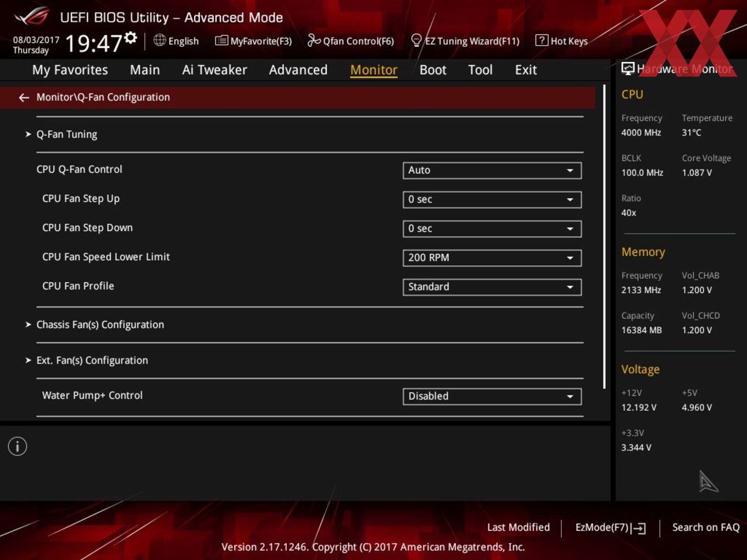Click the Hot Keys question mark icon

pyautogui.click(x=542, y=40)
